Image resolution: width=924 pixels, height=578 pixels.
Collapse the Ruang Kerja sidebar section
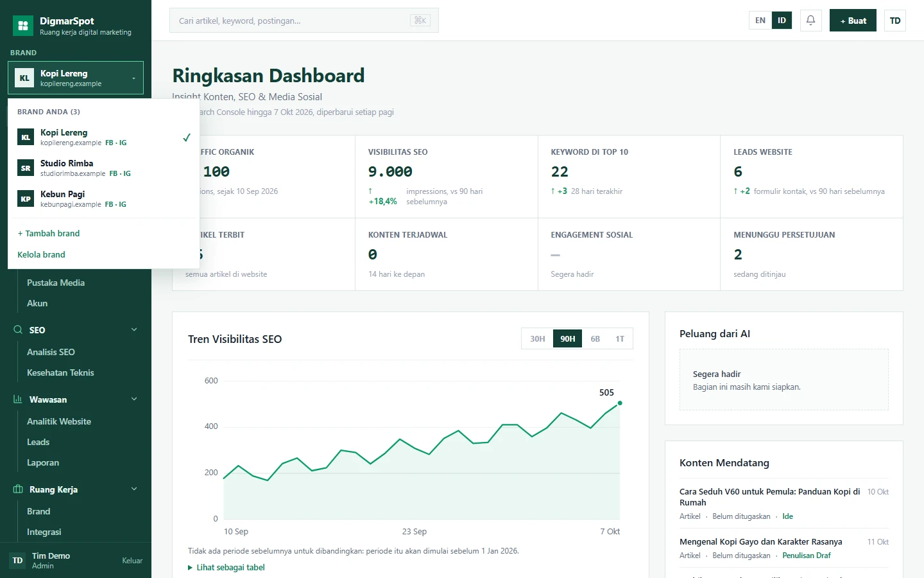(134, 489)
